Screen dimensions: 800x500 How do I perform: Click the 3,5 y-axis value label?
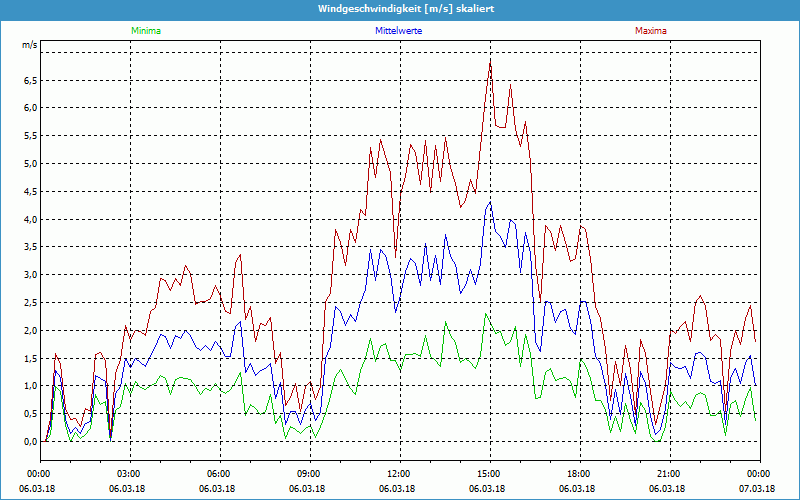tap(29, 247)
